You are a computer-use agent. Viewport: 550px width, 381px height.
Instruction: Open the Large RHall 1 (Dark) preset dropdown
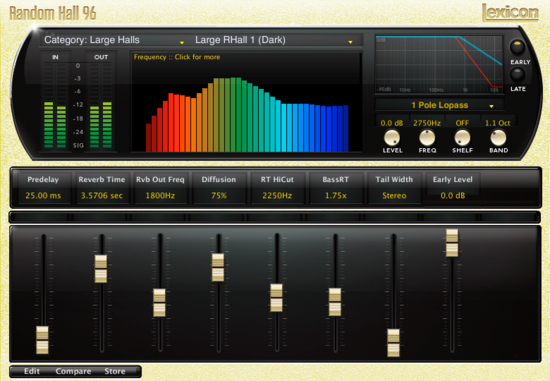[x=274, y=40]
